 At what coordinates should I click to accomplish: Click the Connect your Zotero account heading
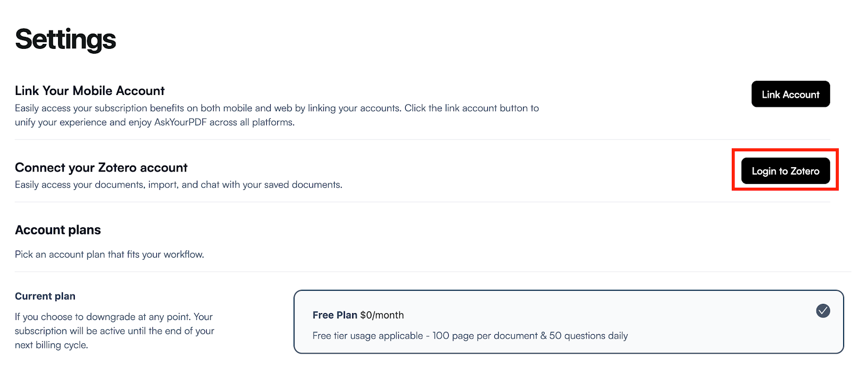pos(101,168)
